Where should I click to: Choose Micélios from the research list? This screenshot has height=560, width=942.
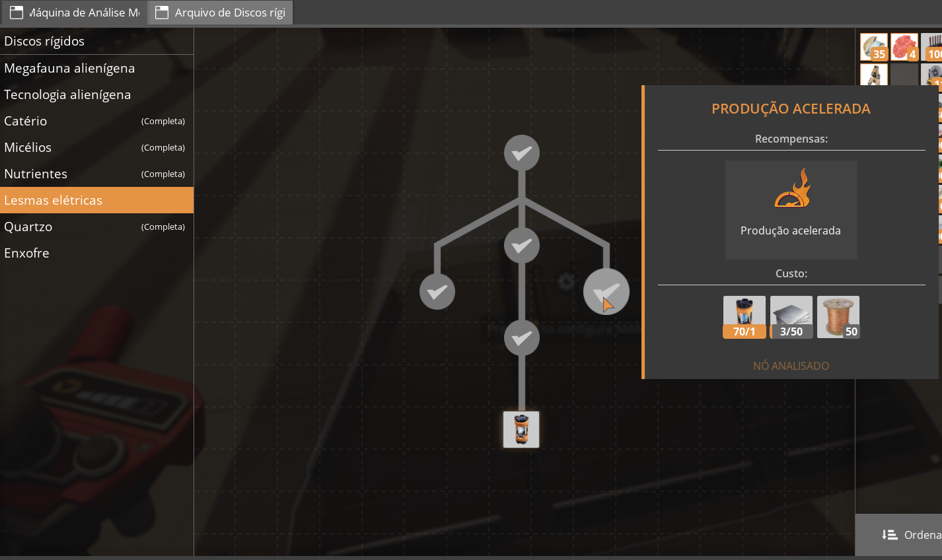click(96, 147)
